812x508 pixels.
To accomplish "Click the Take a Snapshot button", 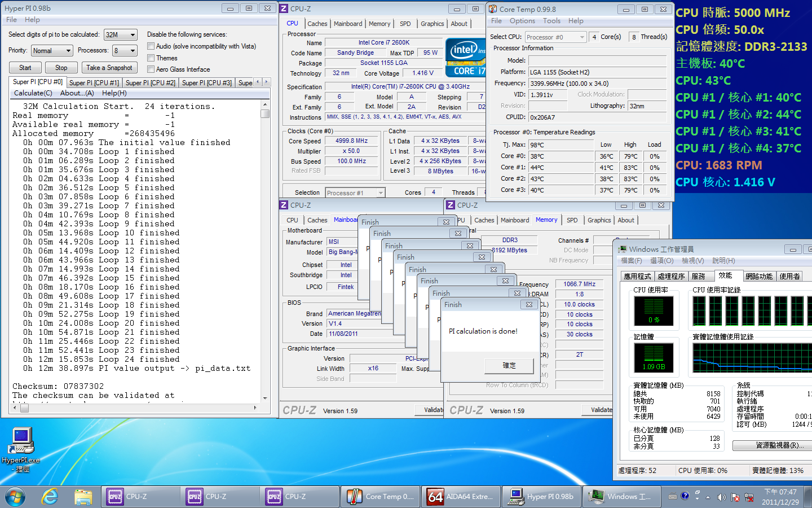I will 109,68.
